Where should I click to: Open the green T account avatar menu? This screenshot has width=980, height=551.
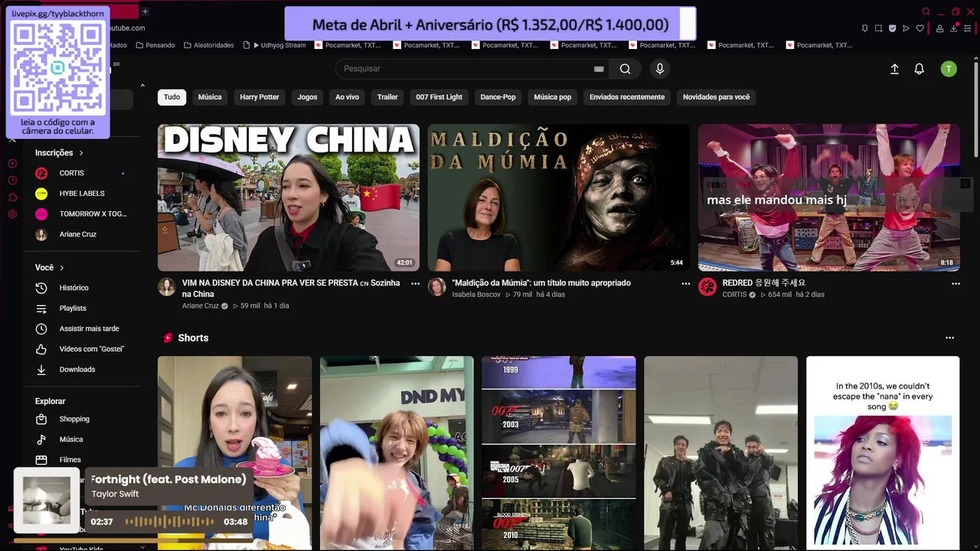[949, 69]
